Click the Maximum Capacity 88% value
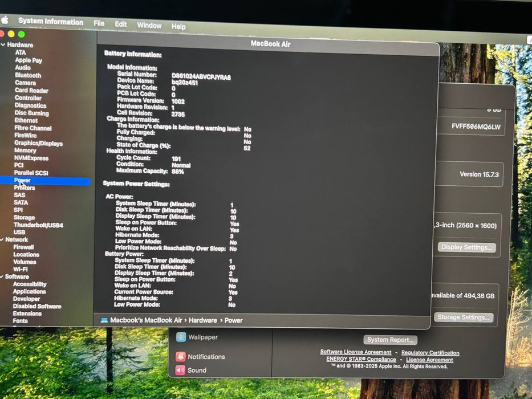The image size is (532, 399). pyautogui.click(x=177, y=172)
